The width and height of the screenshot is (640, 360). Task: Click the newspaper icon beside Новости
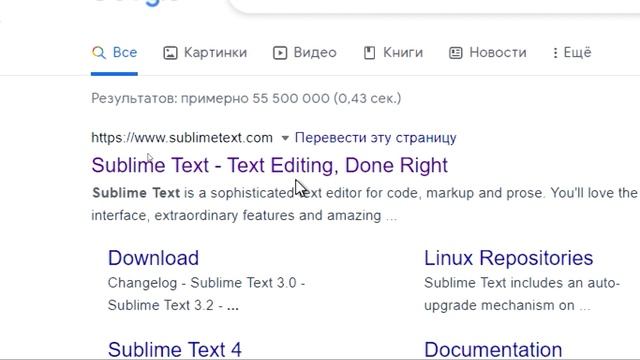pyautogui.click(x=456, y=53)
